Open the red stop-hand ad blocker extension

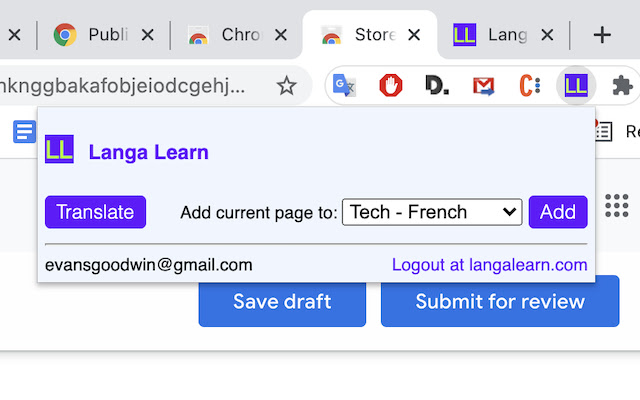coord(391,86)
